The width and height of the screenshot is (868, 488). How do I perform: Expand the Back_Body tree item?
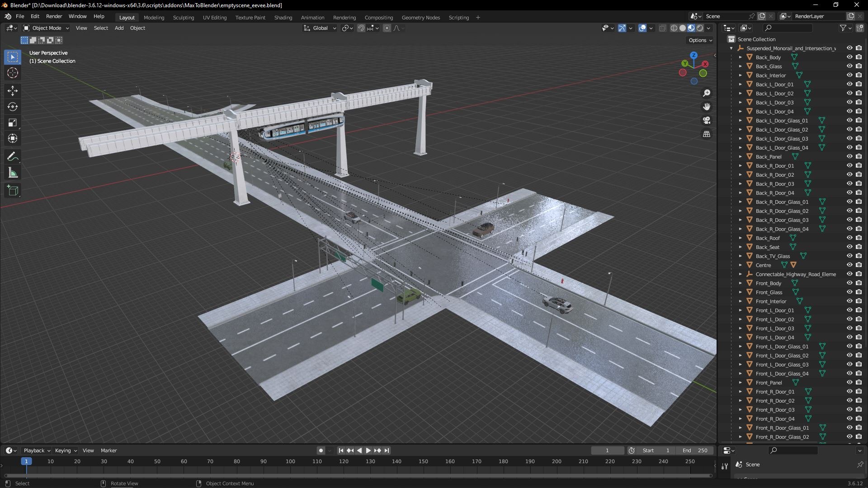(x=741, y=57)
